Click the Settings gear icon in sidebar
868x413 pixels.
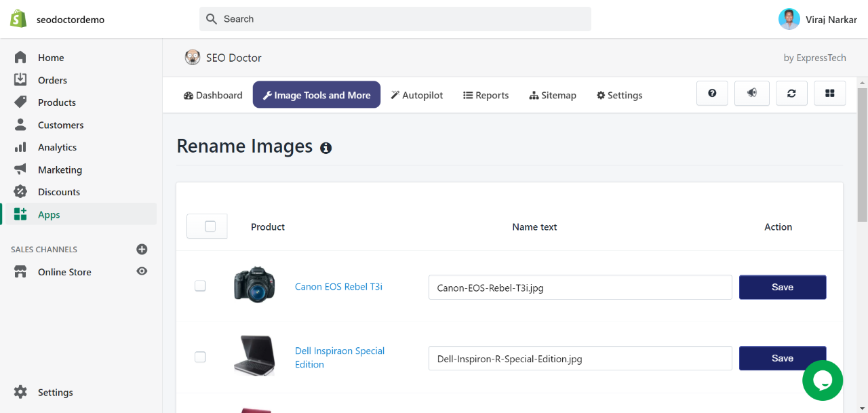click(x=20, y=392)
